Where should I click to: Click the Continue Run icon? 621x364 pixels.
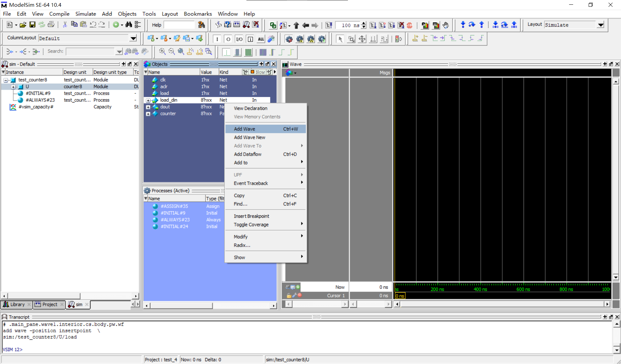pyautogui.click(x=382, y=25)
